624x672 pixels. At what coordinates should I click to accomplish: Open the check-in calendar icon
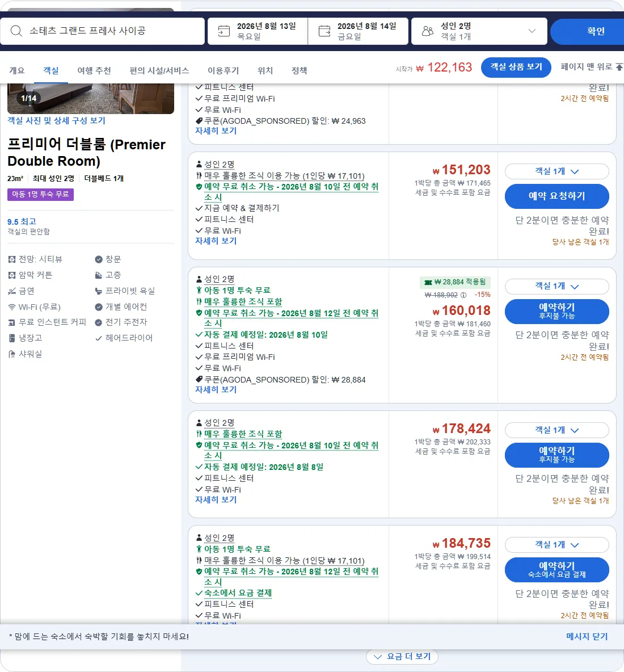[x=224, y=31]
